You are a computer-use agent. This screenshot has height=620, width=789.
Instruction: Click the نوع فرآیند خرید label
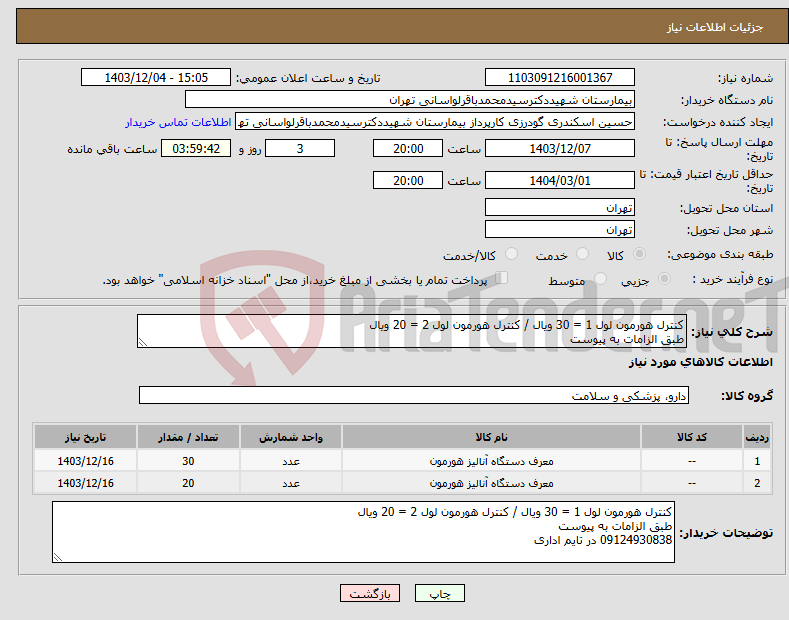[732, 279]
